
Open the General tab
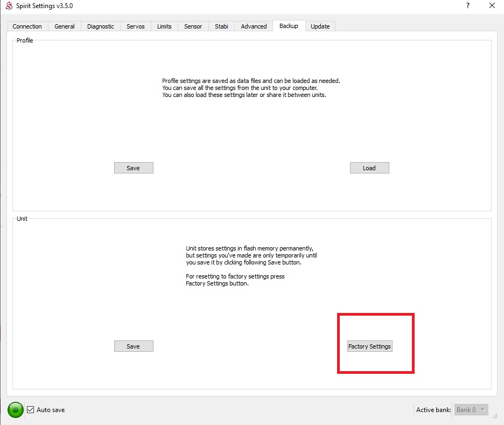coord(65,26)
